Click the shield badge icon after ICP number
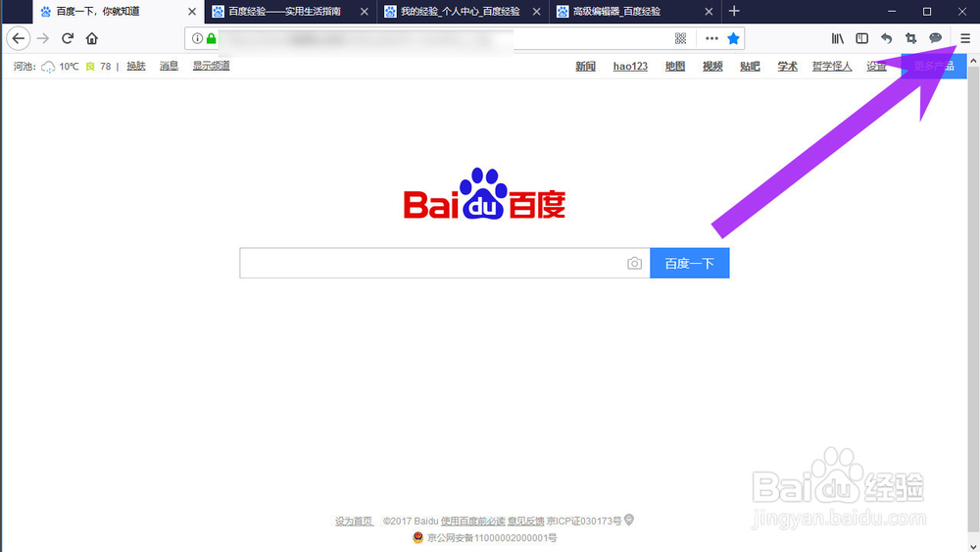The width and height of the screenshot is (980, 552). click(x=629, y=520)
